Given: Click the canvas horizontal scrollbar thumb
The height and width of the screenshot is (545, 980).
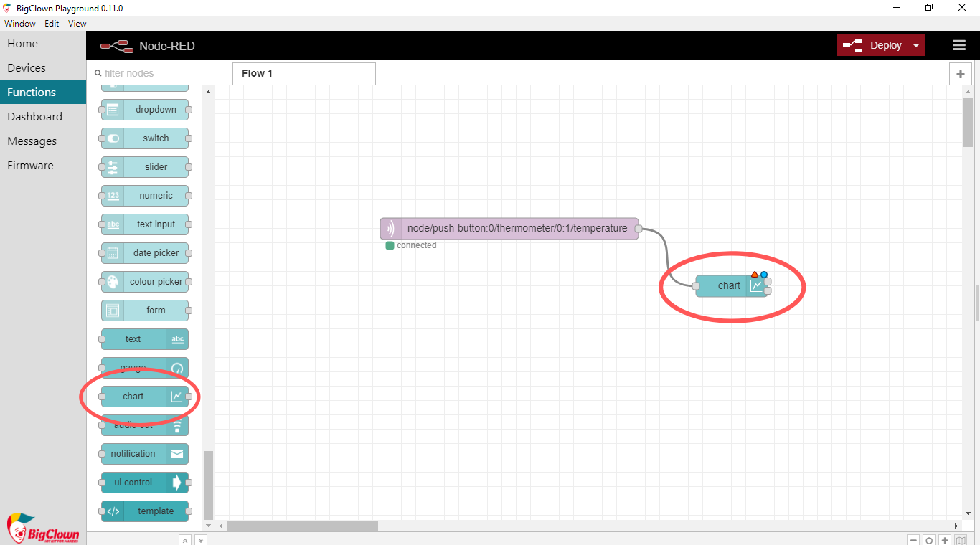Looking at the screenshot, I should pyautogui.click(x=303, y=526).
